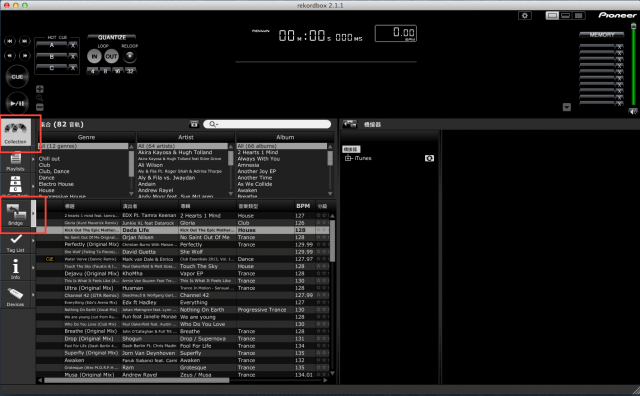Screen dimensions: 640x396
Task: Set the Loop OUT point
Action: (111, 56)
